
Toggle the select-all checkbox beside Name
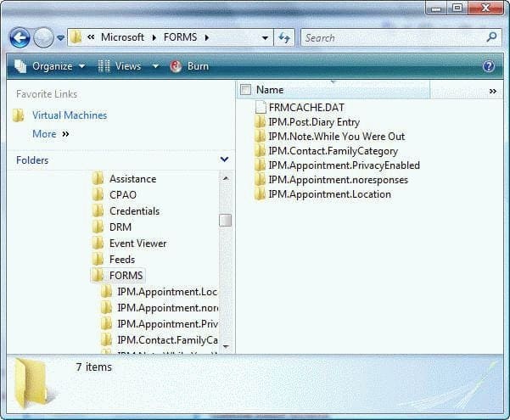245,89
